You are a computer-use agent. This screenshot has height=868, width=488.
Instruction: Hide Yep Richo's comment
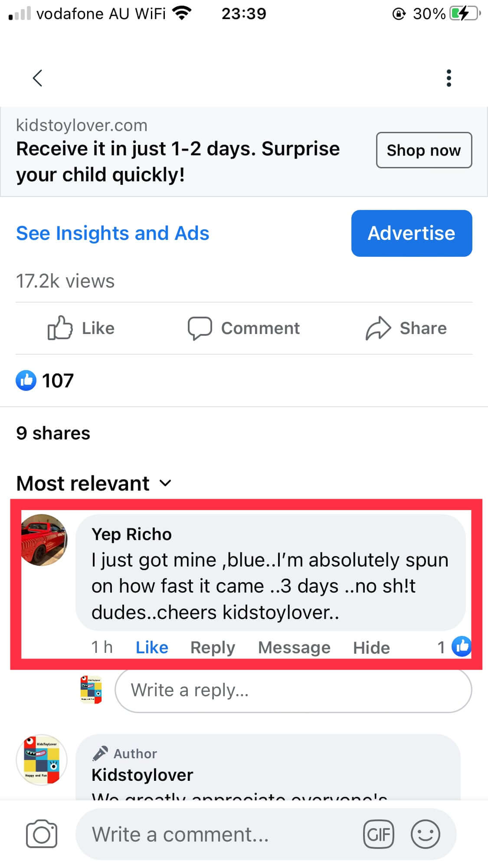[x=371, y=647]
